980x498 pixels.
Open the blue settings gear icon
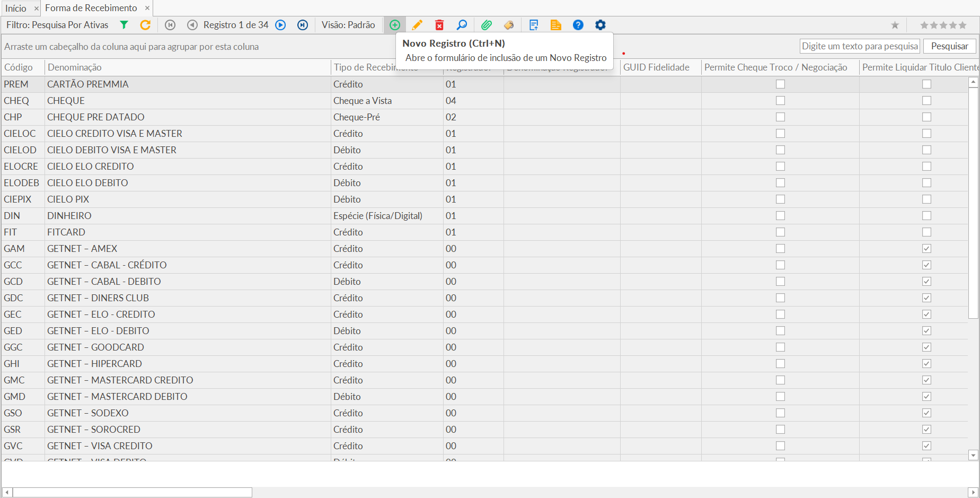[x=600, y=25]
